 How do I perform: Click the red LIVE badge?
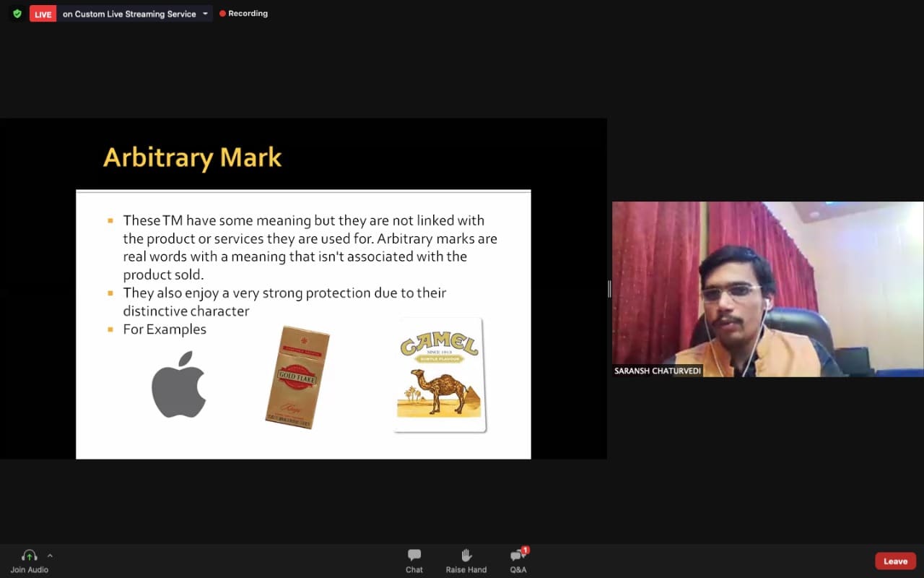point(43,14)
